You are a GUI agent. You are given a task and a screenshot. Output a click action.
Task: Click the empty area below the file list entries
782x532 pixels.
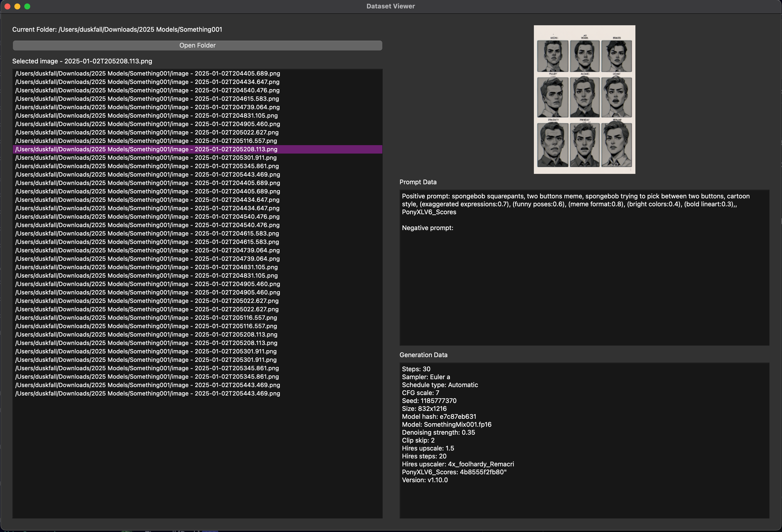pyautogui.click(x=197, y=458)
